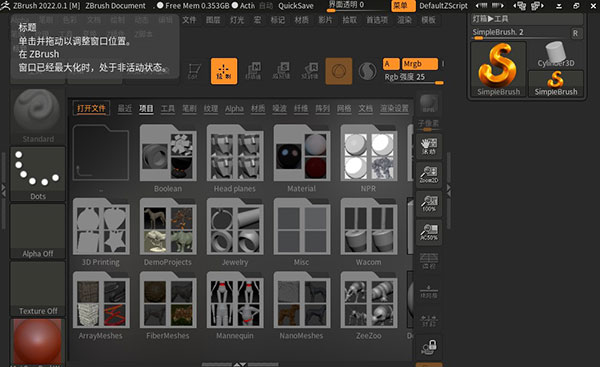Switch to the 最近 recent tab
600x367 pixels.
point(124,109)
